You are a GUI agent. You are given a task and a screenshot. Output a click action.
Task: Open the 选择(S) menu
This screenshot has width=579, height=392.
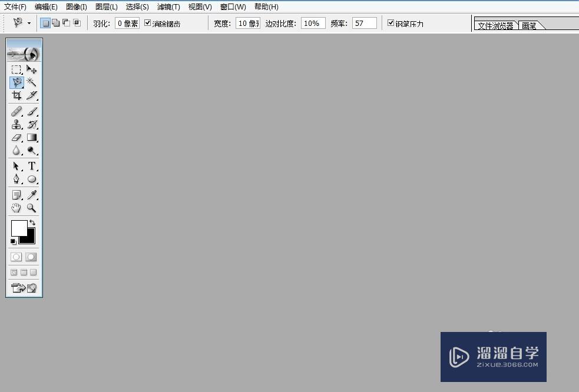(137, 7)
